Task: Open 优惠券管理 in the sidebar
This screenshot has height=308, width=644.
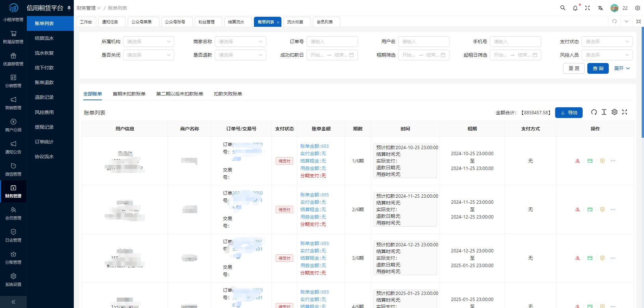Action: click(13, 59)
